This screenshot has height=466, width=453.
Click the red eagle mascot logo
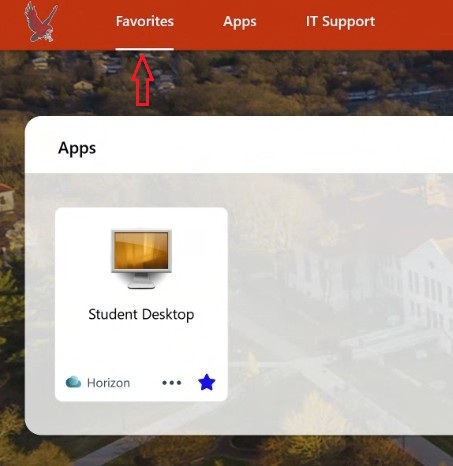point(41,23)
